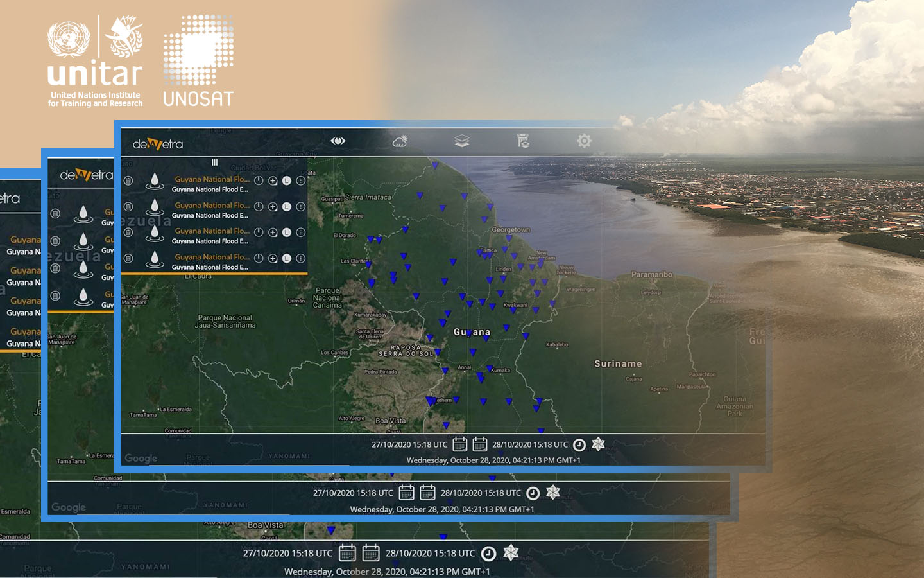Expand the three-dot options on the second layer row

click(x=300, y=207)
